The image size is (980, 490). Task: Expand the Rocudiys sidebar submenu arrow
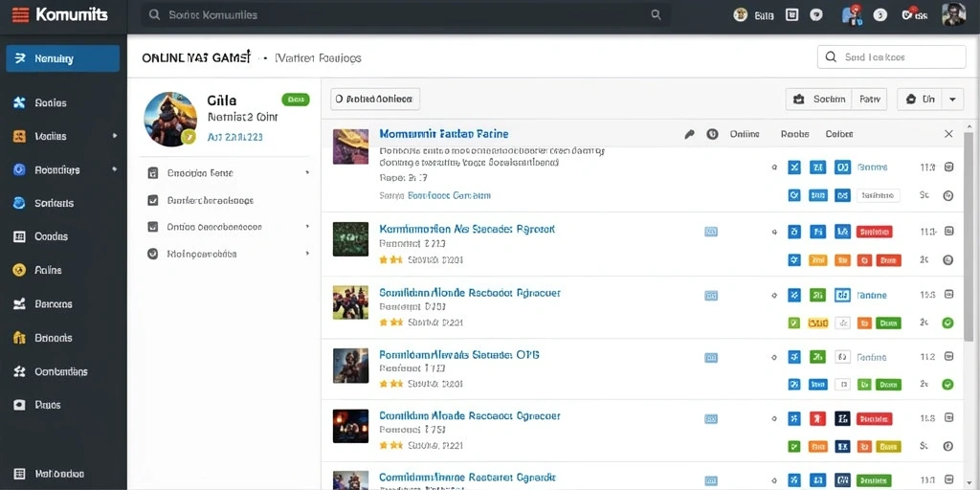[115, 169]
